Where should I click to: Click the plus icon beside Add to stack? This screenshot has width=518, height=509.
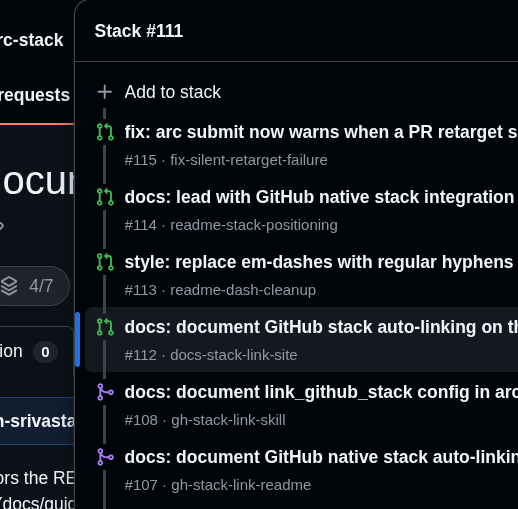[105, 92]
